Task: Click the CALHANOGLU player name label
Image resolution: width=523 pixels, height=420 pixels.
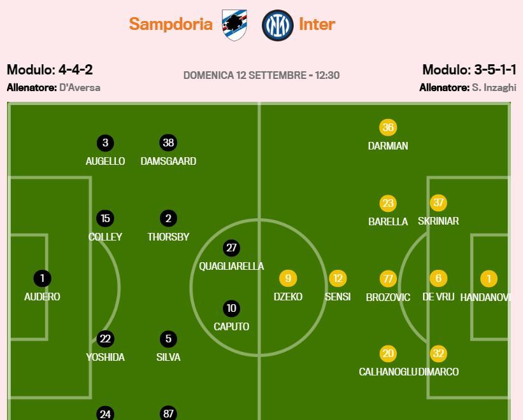Action: pos(388,372)
